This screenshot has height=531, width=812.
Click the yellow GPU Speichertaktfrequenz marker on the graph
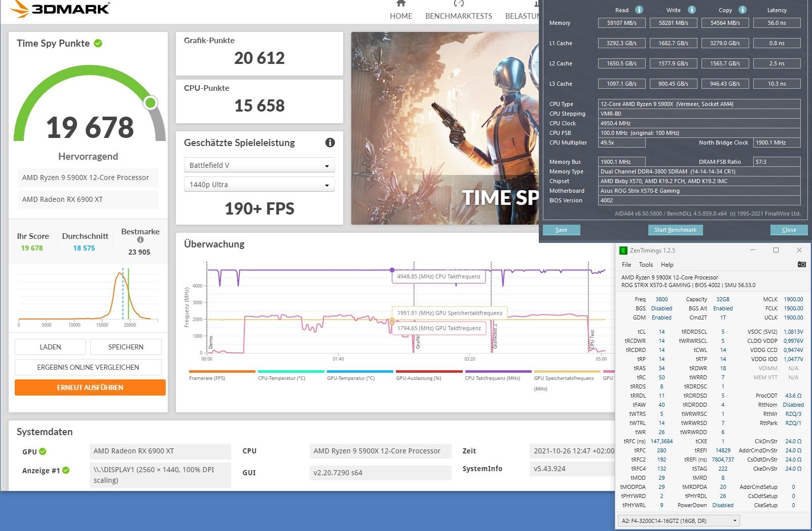click(392, 320)
